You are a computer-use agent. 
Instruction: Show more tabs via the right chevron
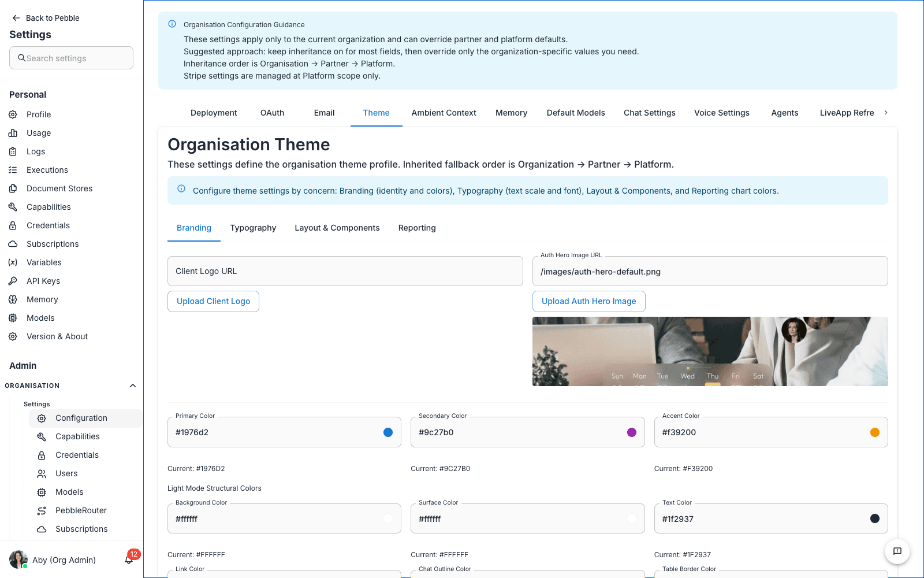[x=886, y=113]
